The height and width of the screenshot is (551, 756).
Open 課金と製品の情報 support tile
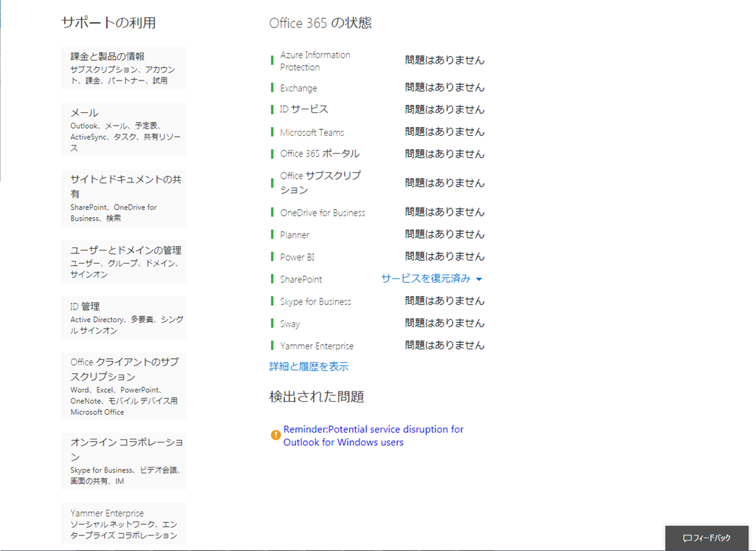point(123,68)
